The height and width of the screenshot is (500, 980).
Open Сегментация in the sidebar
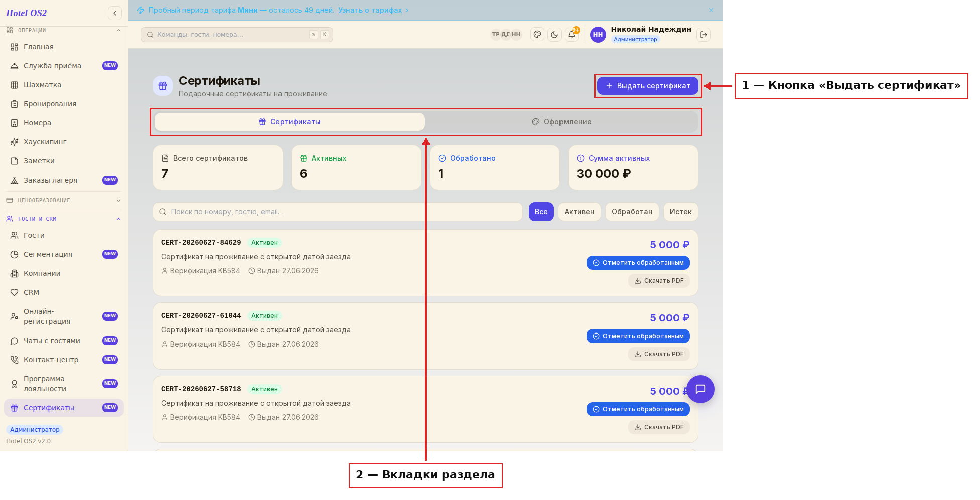pyautogui.click(x=64, y=254)
